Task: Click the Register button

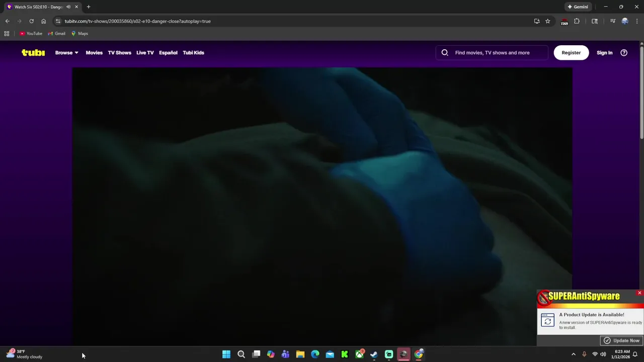Action: [571, 53]
